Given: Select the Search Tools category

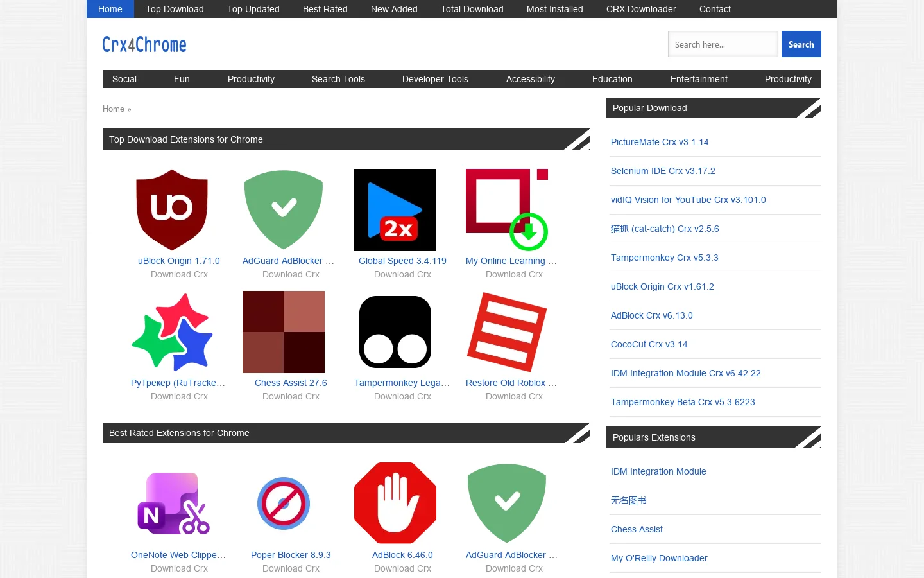Looking at the screenshot, I should pos(338,79).
